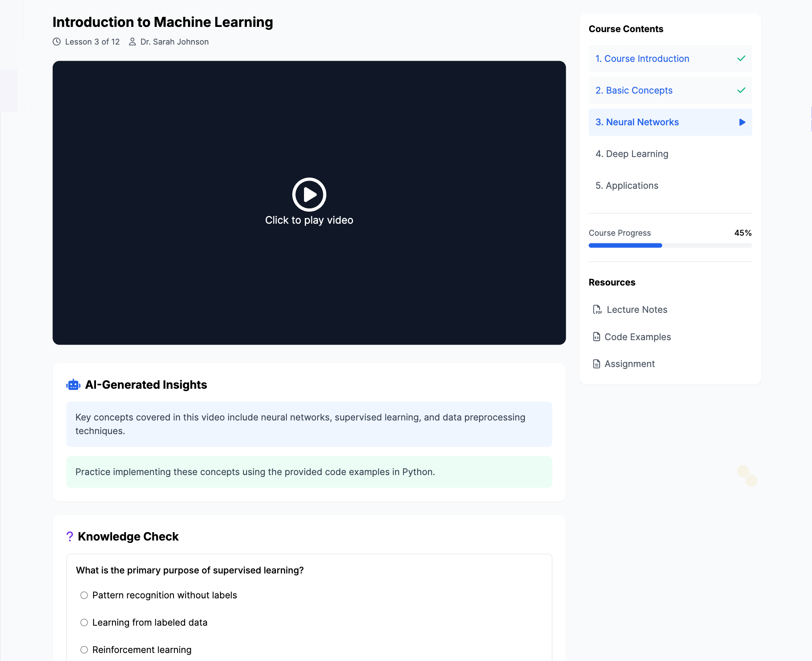Click the purple Knowledge Check question mark
The width and height of the screenshot is (812, 661).
point(70,537)
